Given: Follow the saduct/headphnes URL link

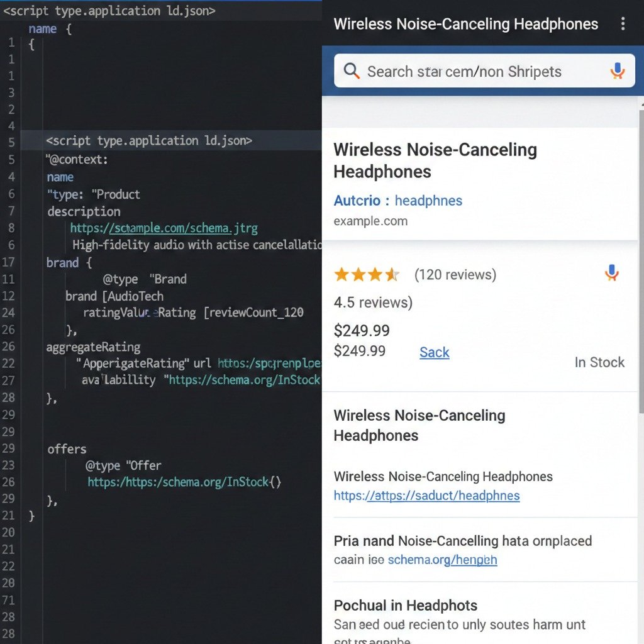Looking at the screenshot, I should tap(426, 496).
